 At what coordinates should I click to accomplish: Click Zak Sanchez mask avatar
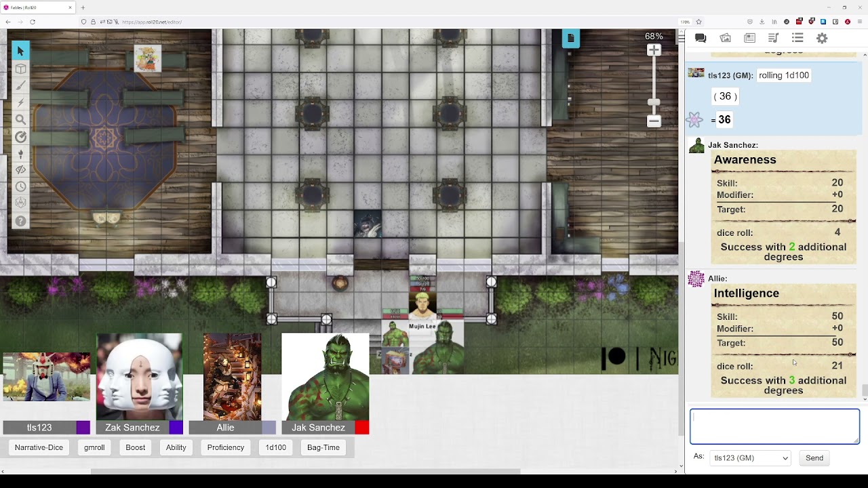tap(139, 377)
